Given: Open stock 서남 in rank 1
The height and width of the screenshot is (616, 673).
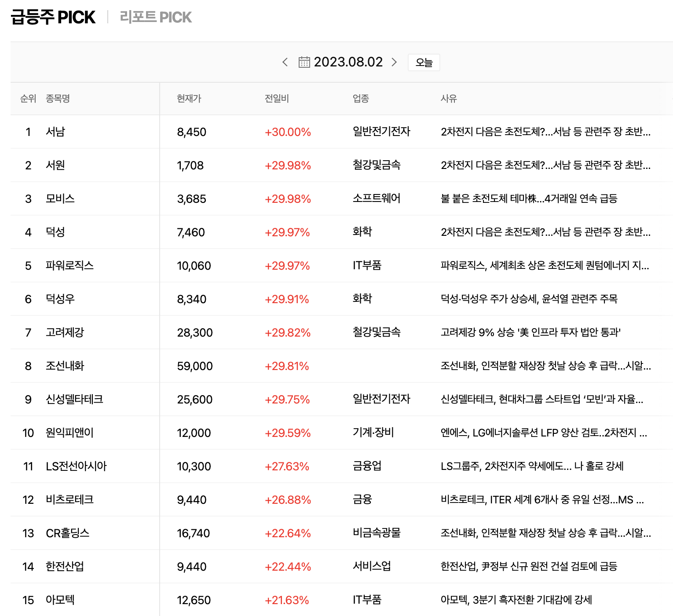Looking at the screenshot, I should click(55, 132).
